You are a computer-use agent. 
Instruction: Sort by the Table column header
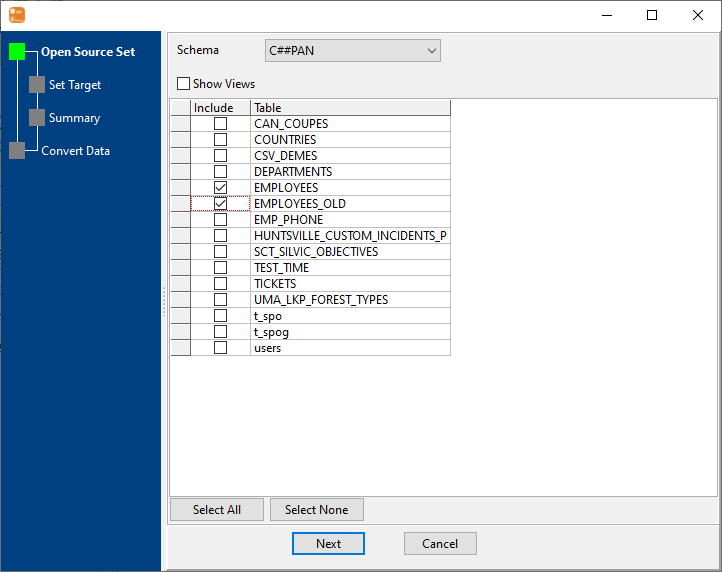point(349,108)
